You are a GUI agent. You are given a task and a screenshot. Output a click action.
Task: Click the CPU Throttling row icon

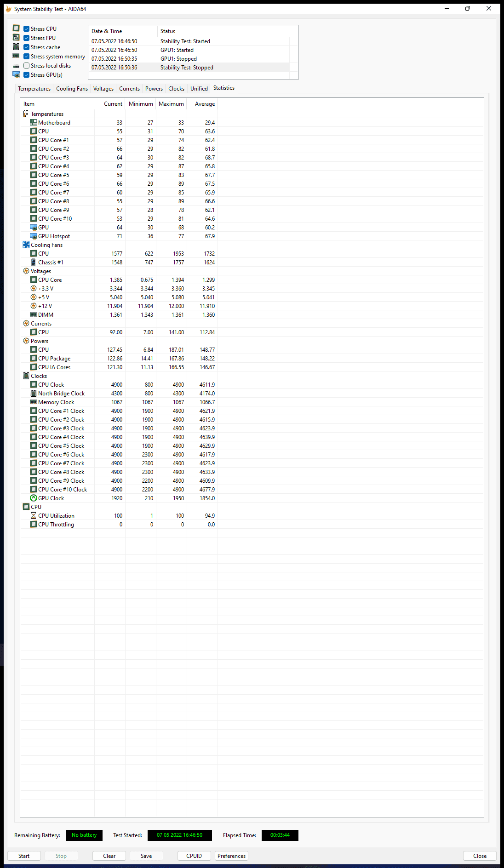pos(33,524)
